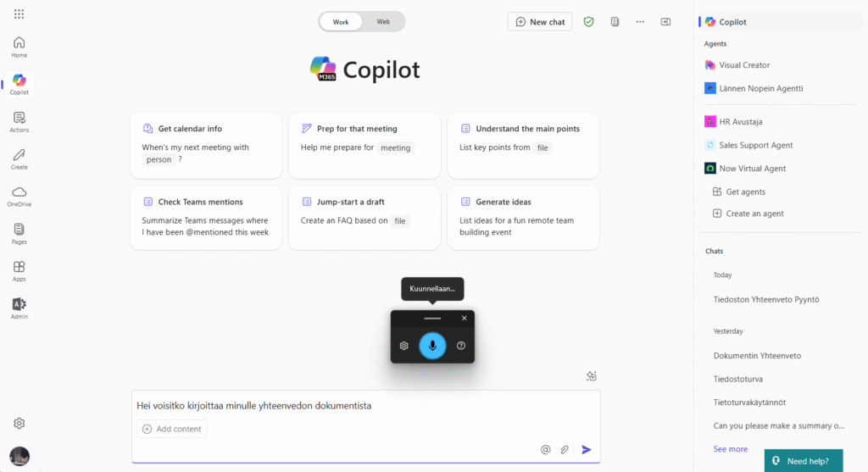
Task: Click the file chip in Jump-start card
Action: coord(400,221)
